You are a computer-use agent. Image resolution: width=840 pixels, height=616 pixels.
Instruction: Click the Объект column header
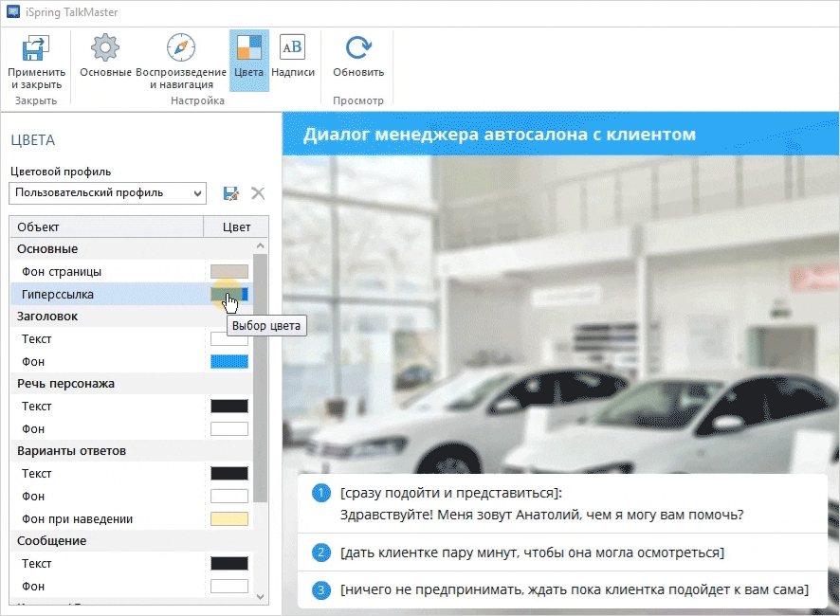click(106, 227)
